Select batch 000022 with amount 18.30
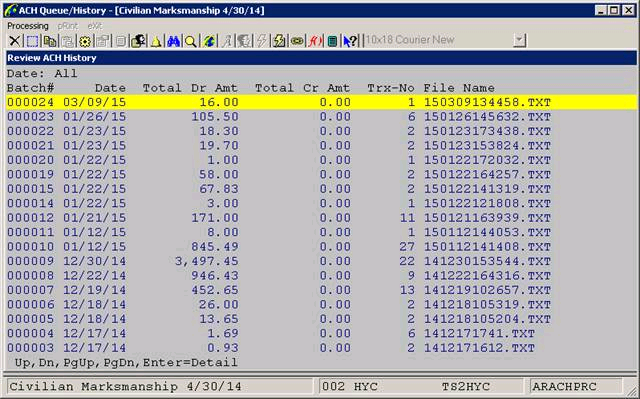 321,131
